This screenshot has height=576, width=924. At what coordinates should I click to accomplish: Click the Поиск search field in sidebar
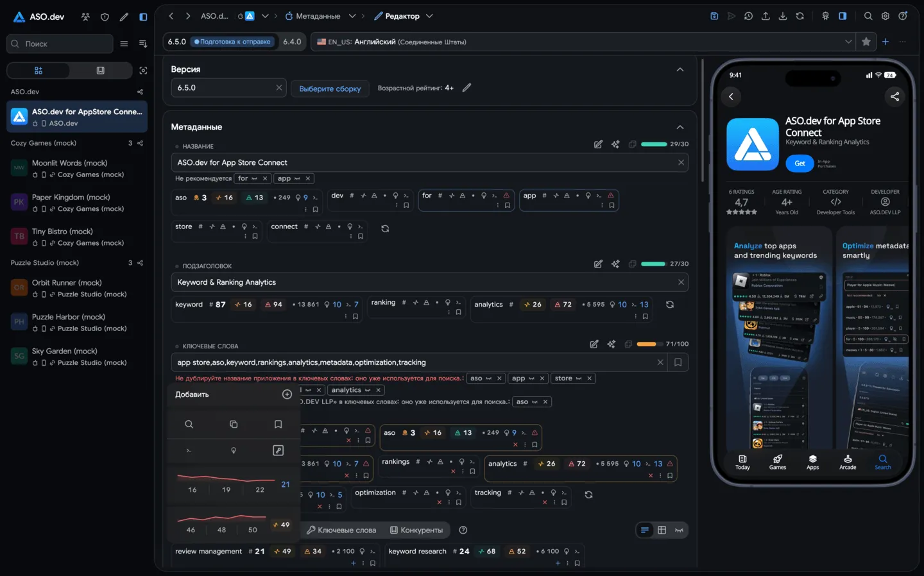pos(60,44)
